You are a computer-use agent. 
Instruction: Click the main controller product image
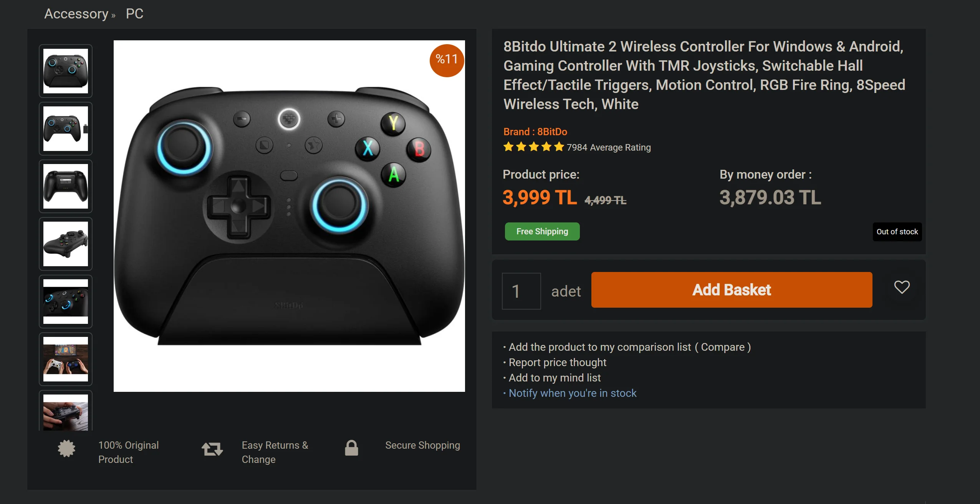(289, 216)
